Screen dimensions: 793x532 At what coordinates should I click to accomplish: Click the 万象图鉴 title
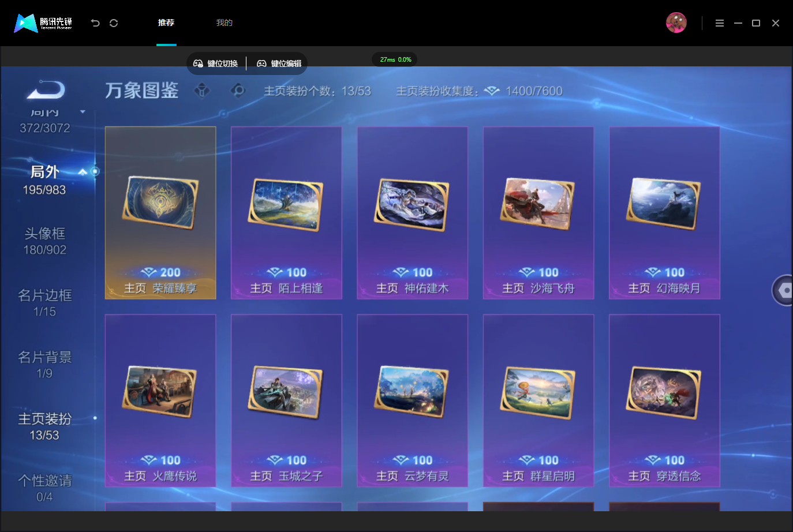pyautogui.click(x=142, y=91)
